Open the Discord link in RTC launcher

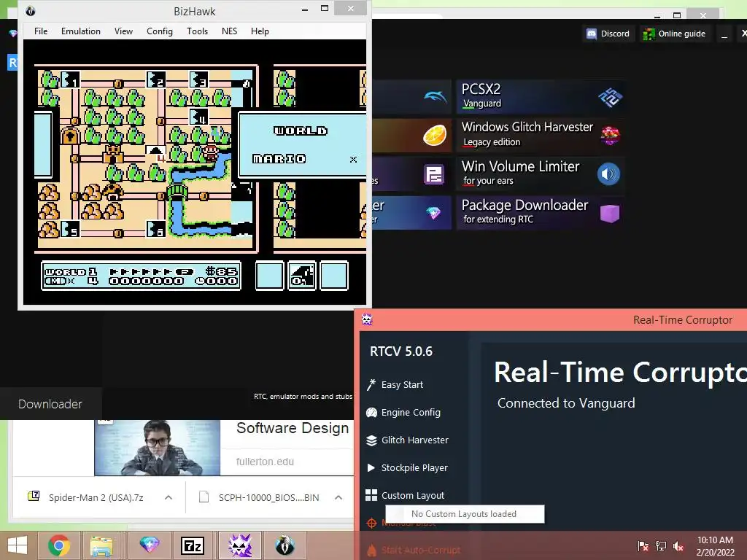click(608, 34)
